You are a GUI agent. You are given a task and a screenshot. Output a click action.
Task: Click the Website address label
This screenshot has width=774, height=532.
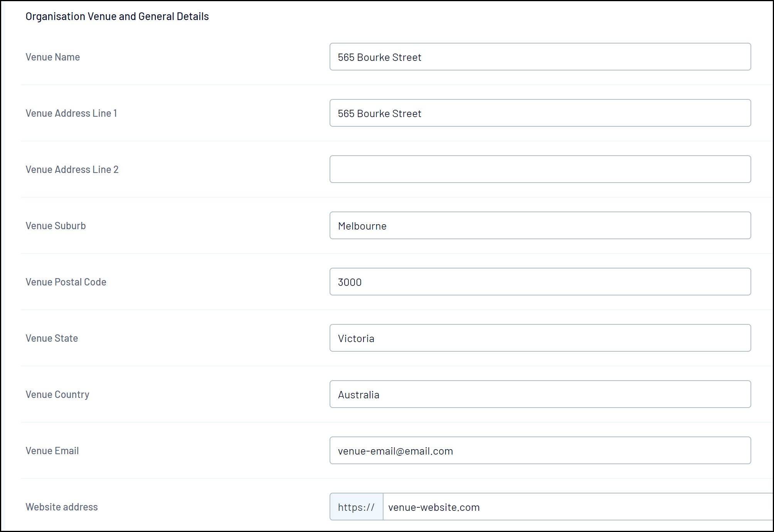pos(62,507)
